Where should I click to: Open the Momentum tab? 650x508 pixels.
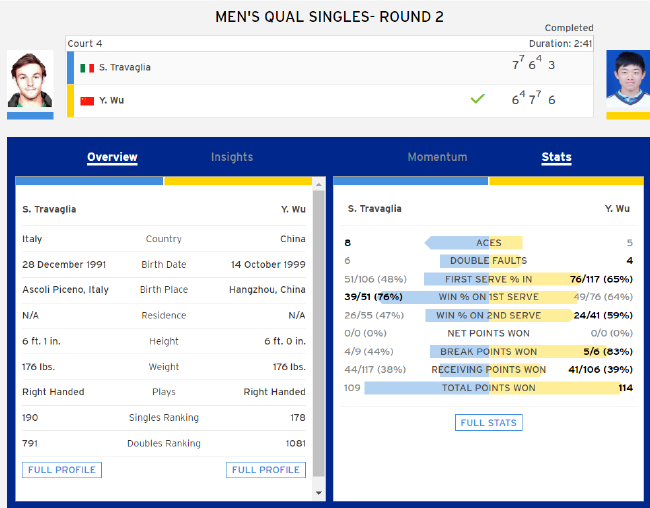[x=437, y=157]
